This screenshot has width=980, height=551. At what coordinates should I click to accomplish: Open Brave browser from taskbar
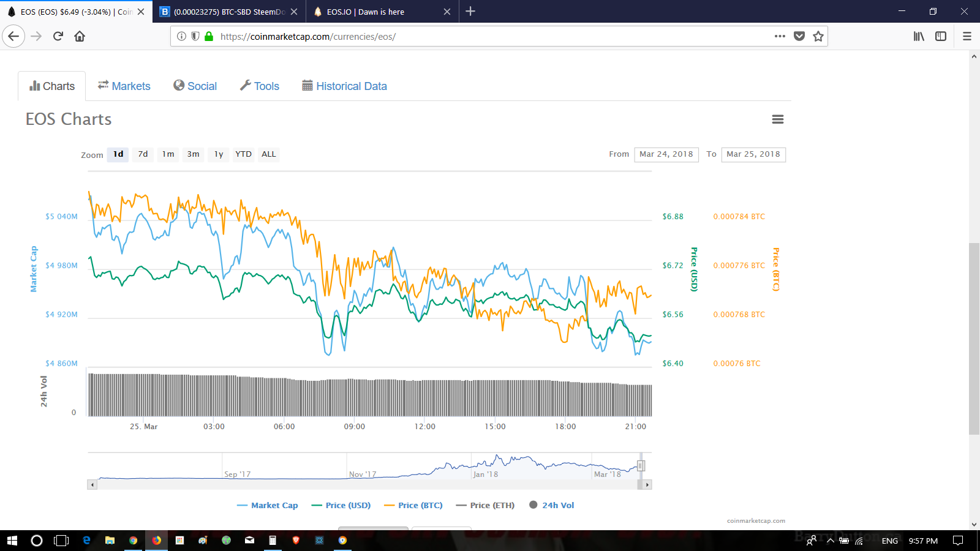(x=296, y=541)
